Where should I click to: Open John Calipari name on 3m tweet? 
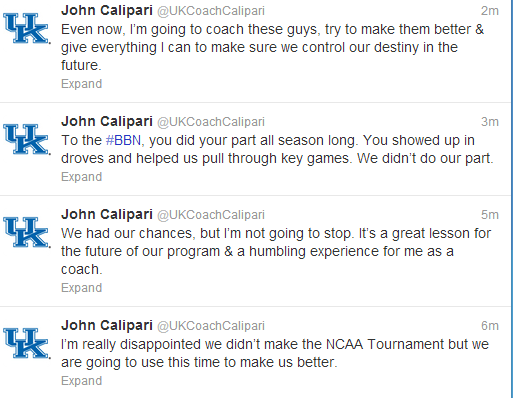click(x=107, y=122)
